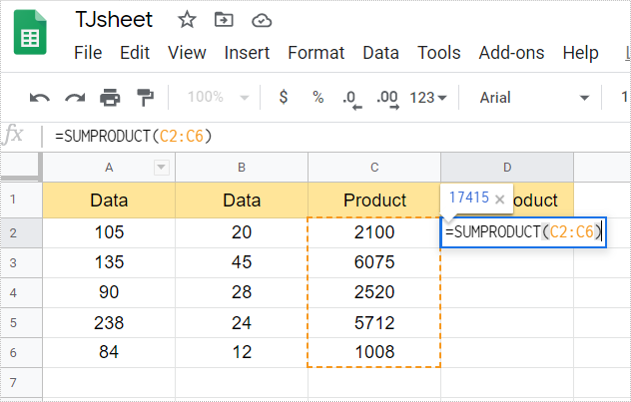Click cell containing 84
631x402 pixels.
pyautogui.click(x=109, y=353)
